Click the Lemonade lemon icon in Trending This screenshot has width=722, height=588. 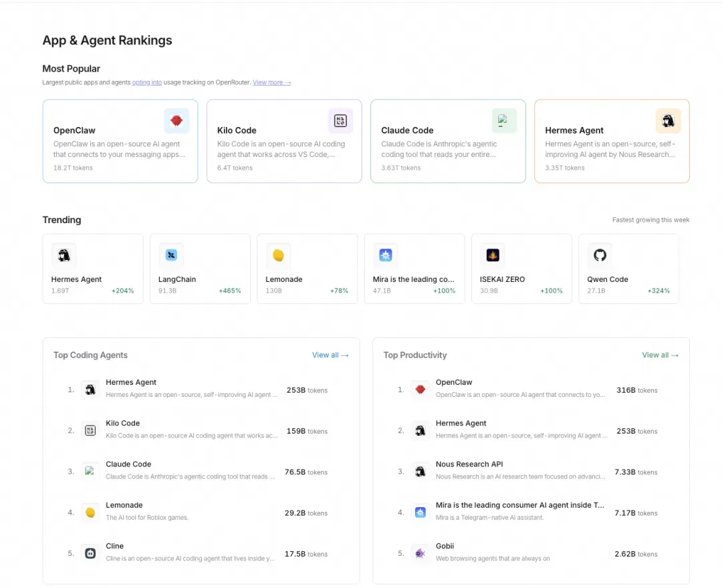[278, 255]
